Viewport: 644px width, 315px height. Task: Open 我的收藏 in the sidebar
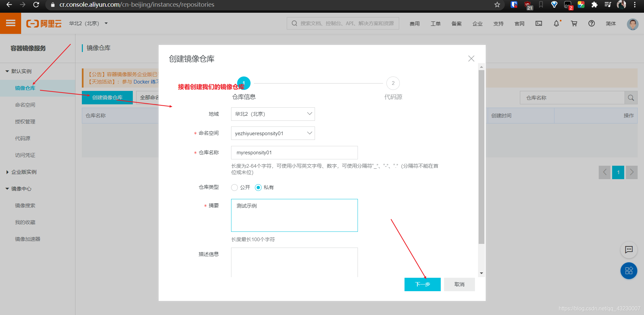pyautogui.click(x=25, y=222)
